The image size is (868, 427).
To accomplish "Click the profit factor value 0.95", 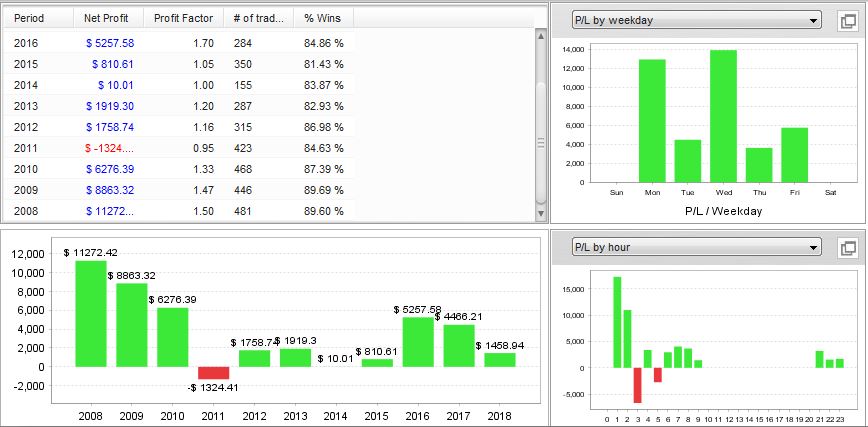I will pos(204,148).
